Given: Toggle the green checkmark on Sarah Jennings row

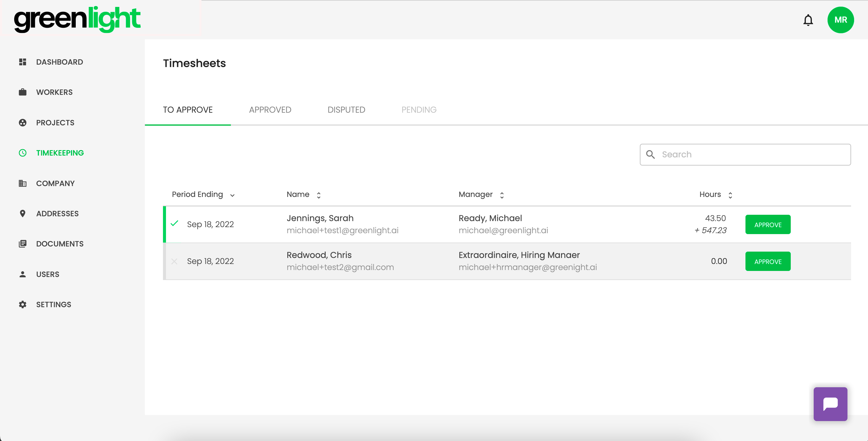Looking at the screenshot, I should (174, 224).
